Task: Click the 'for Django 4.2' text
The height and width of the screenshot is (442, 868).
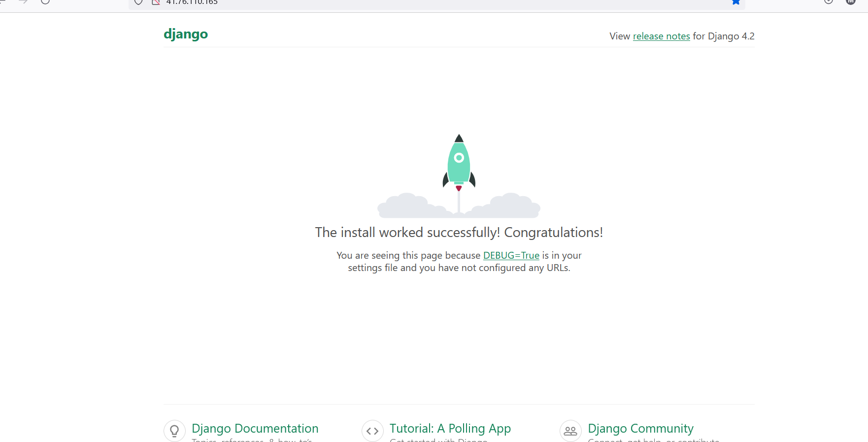Action: pyautogui.click(x=724, y=36)
